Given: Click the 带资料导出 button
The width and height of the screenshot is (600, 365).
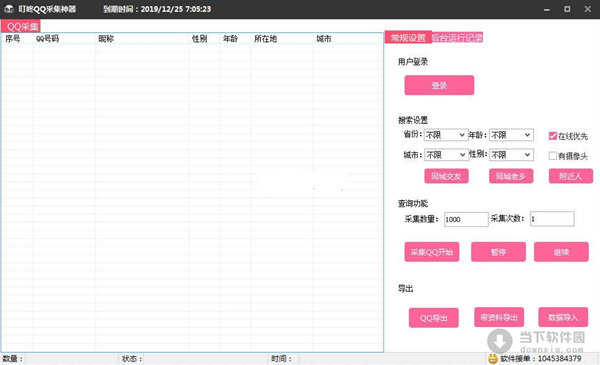Looking at the screenshot, I should (499, 317).
